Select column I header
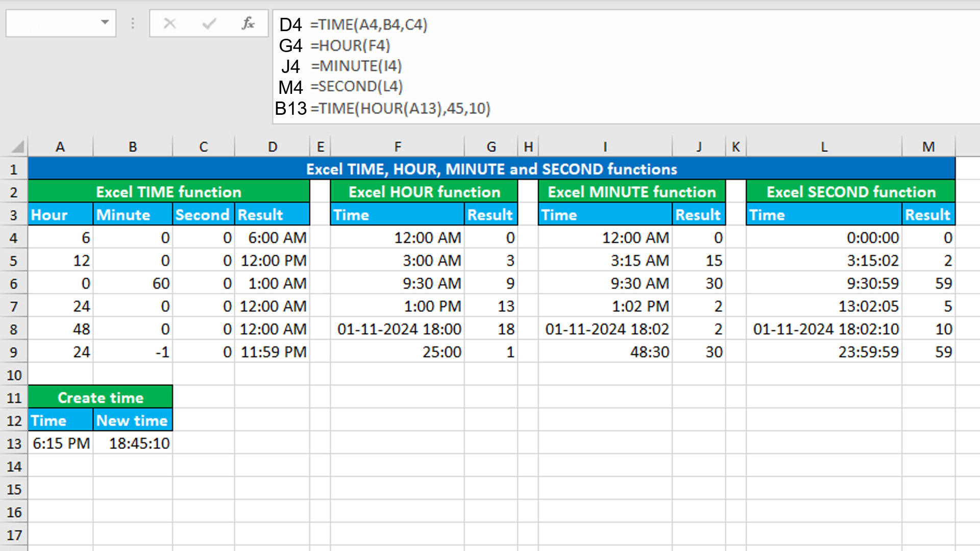This screenshot has width=980, height=551. (605, 147)
